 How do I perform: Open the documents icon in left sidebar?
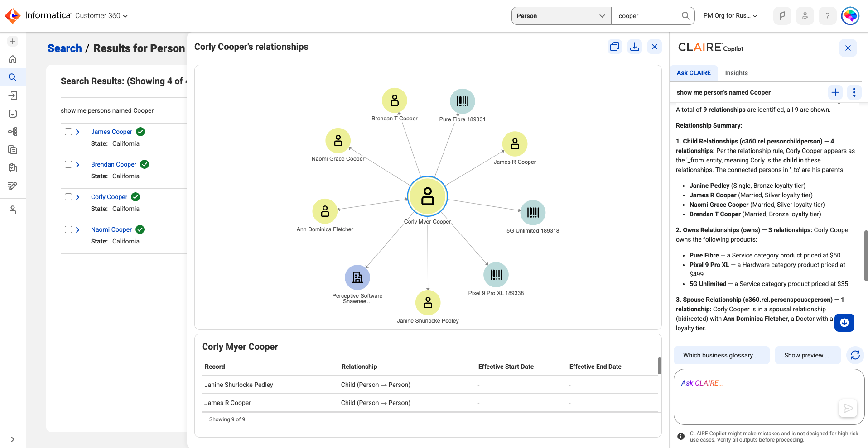pos(13,150)
